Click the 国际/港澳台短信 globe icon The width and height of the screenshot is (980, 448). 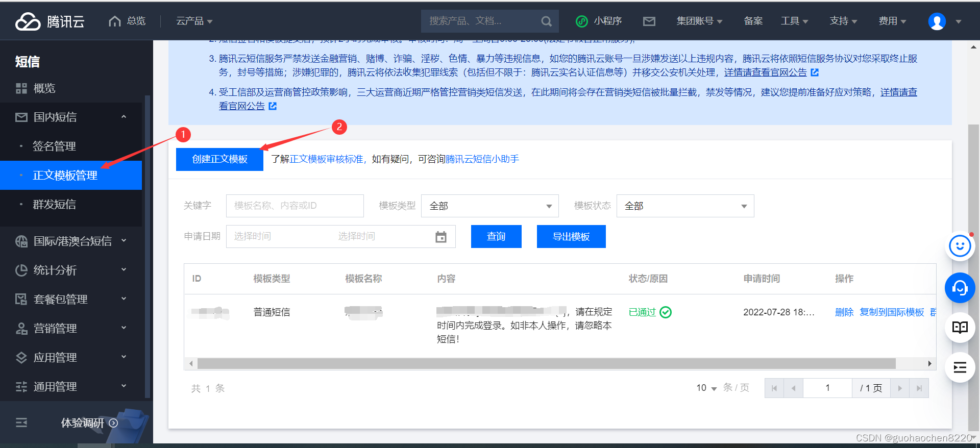coord(21,241)
